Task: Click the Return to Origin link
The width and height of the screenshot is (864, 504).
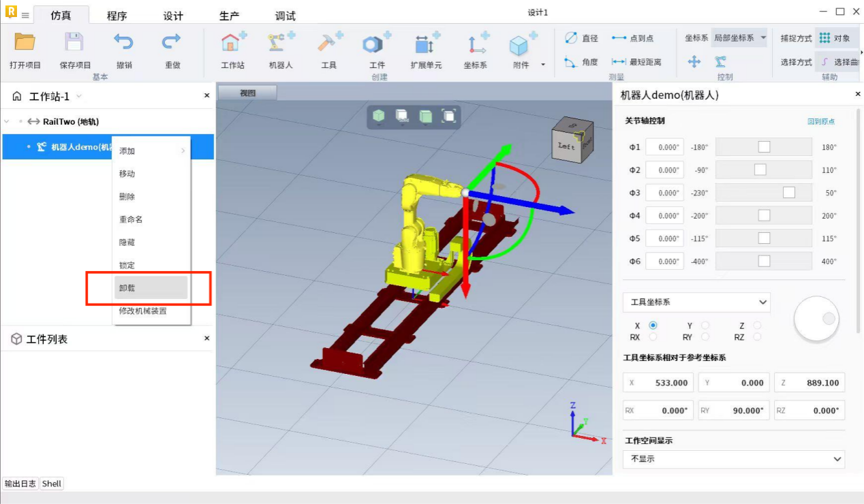Action: click(x=820, y=121)
